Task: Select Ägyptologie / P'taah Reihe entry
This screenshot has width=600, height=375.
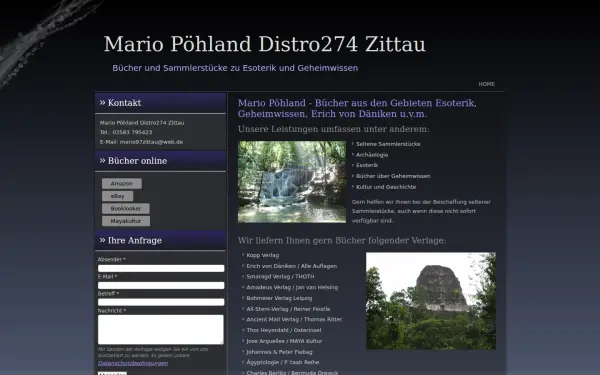Action: [282, 362]
